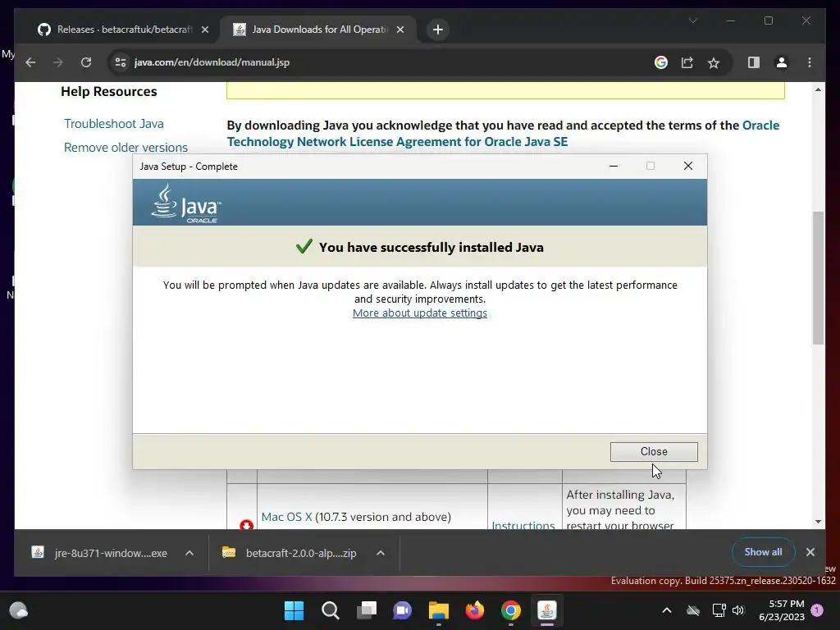Screen dimensions: 840x630
Task: Show hidden system tray icons
Action: point(666,610)
